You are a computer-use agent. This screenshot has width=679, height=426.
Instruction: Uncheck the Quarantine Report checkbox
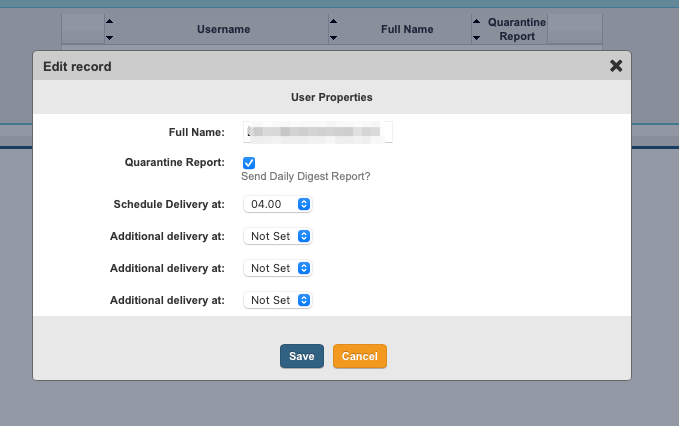[x=249, y=162]
